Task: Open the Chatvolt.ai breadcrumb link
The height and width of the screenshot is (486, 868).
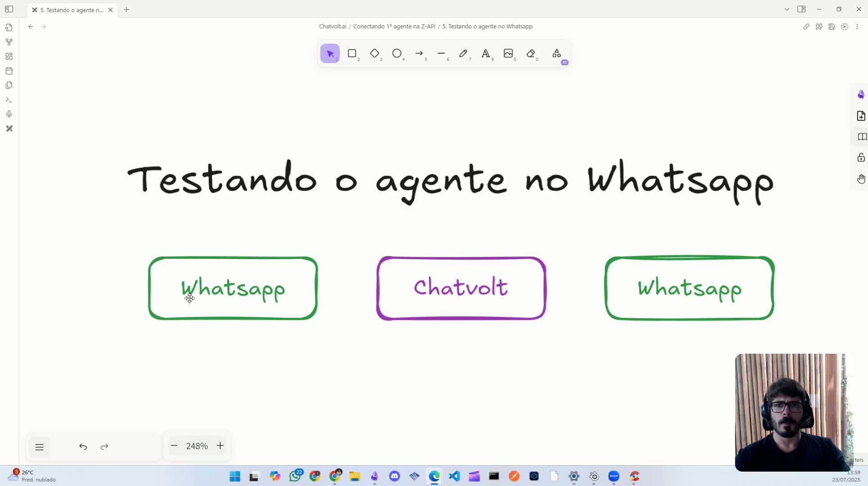Action: 332,26
